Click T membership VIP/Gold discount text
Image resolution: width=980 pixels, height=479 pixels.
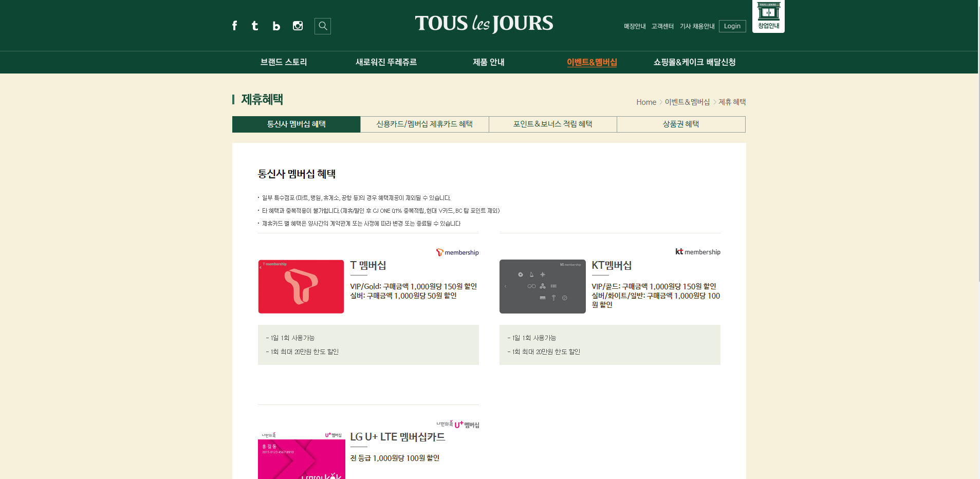pos(414,286)
